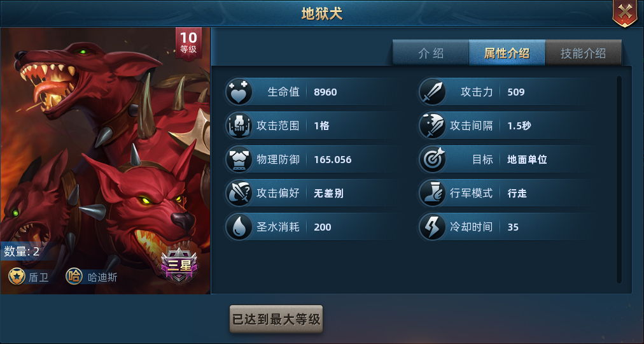Click the attributes panel vertical scrollbar
Viewport: 644px width, 344px height.
(619, 180)
